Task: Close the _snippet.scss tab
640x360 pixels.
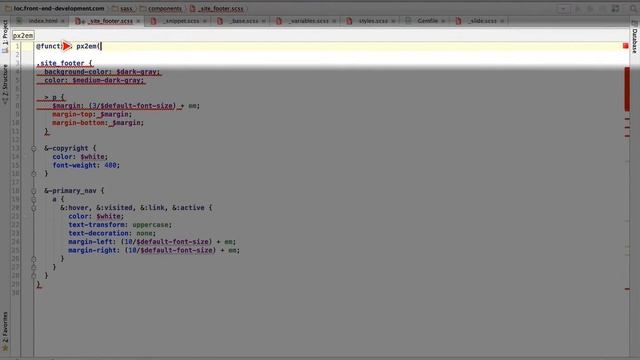Action: pos(204,21)
